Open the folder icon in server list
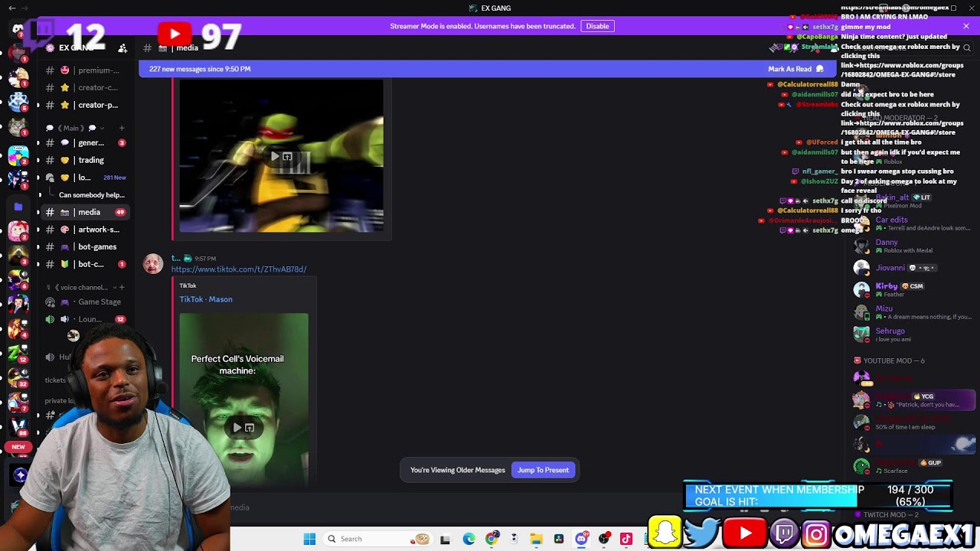Viewport: 980px width, 551px height. click(x=18, y=207)
